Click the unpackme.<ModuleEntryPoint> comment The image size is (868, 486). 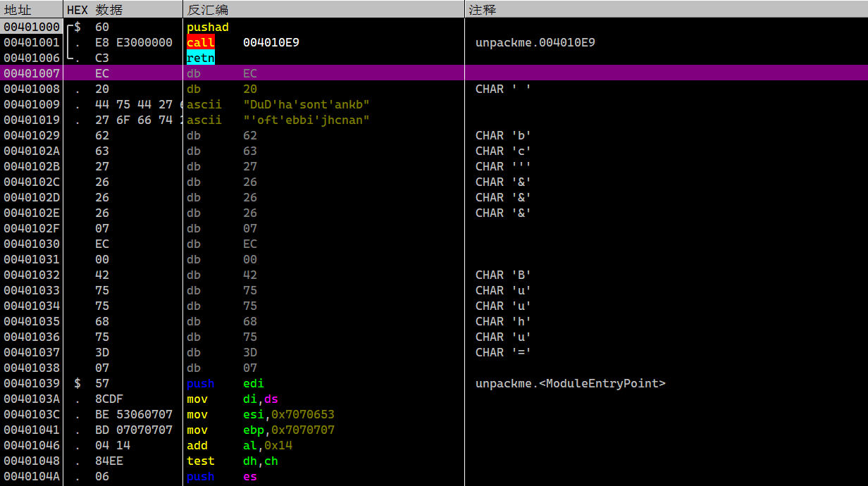pos(570,383)
